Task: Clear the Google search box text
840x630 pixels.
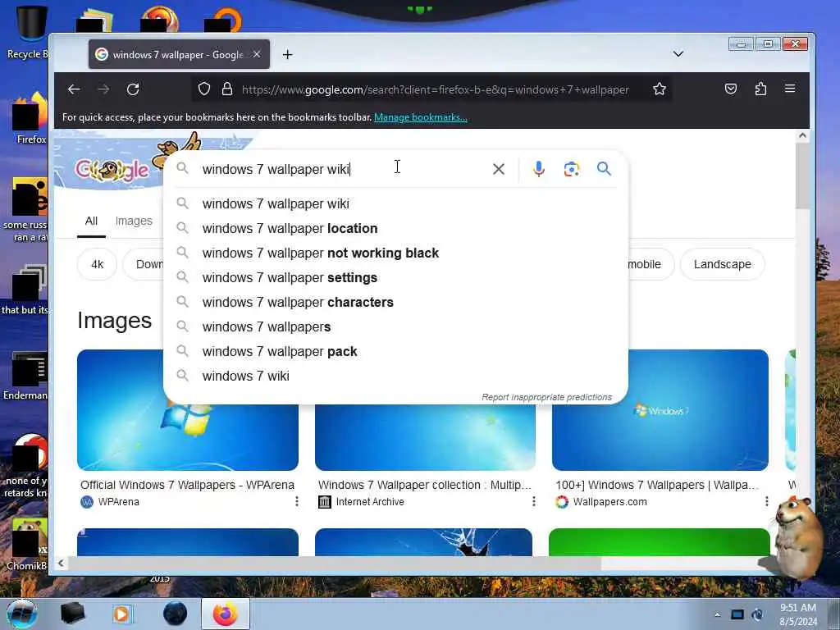Action: [498, 169]
